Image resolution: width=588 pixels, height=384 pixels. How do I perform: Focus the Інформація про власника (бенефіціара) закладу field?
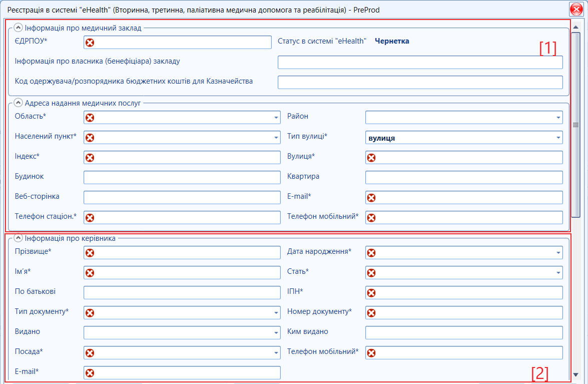click(x=420, y=62)
